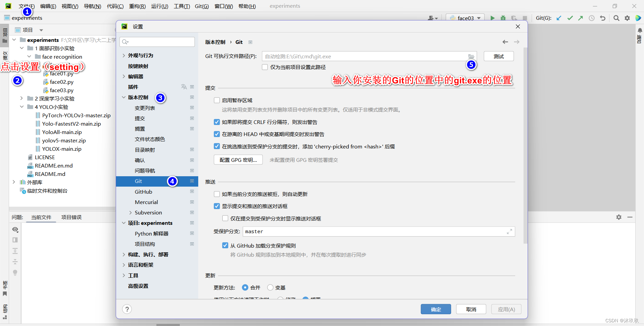Toggle cherry-picked from hash suffix checkbox
This screenshot has height=326, width=644.
pyautogui.click(x=217, y=146)
